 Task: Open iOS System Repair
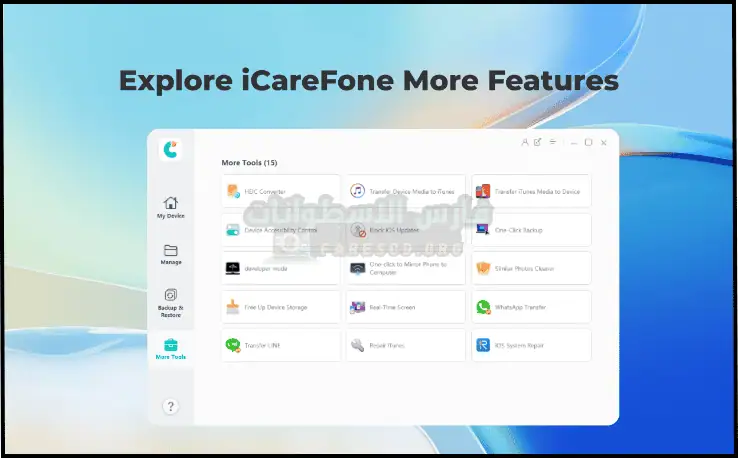[x=531, y=345]
